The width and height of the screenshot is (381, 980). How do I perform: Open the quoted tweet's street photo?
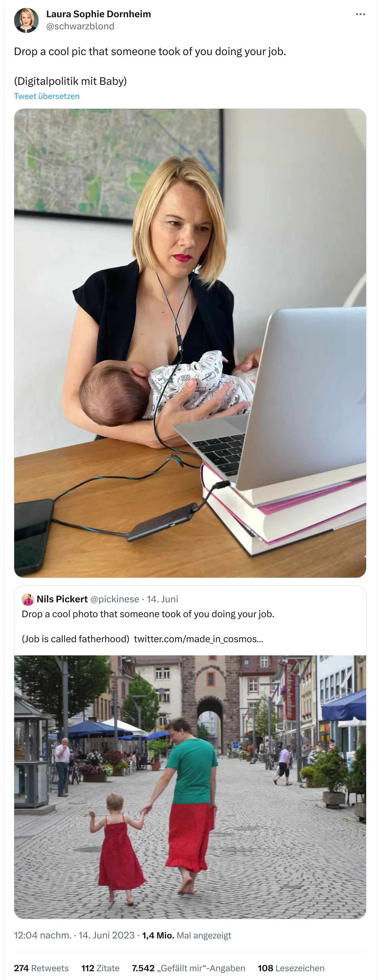190,787
